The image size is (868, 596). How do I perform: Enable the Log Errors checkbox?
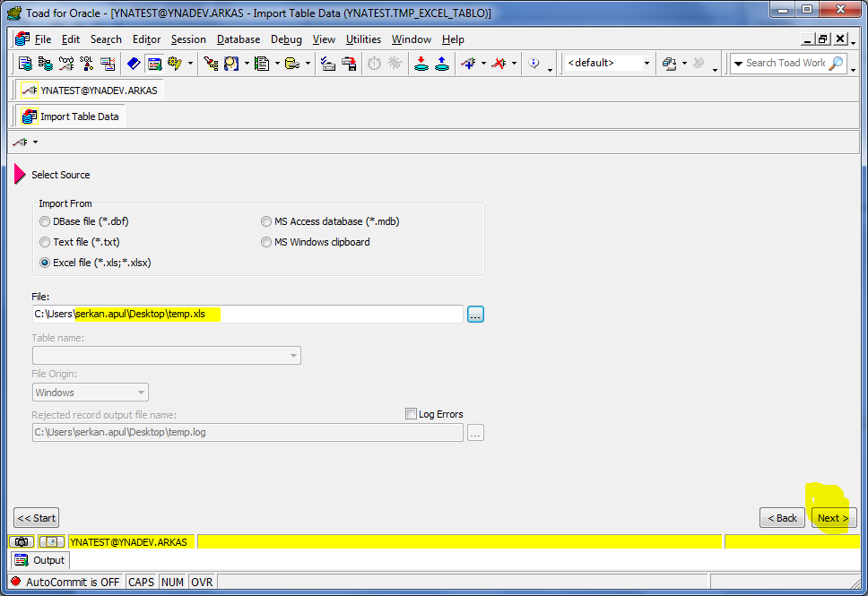tap(411, 414)
